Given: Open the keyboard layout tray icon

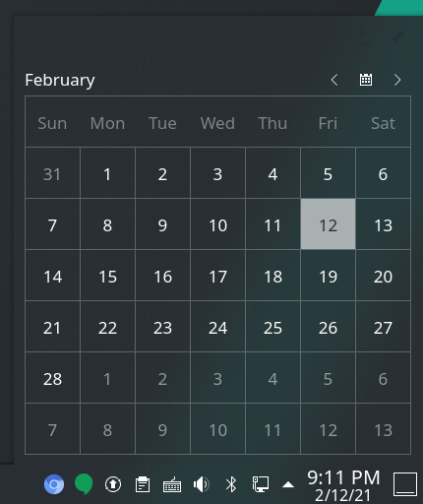Looking at the screenshot, I should coord(172,484).
